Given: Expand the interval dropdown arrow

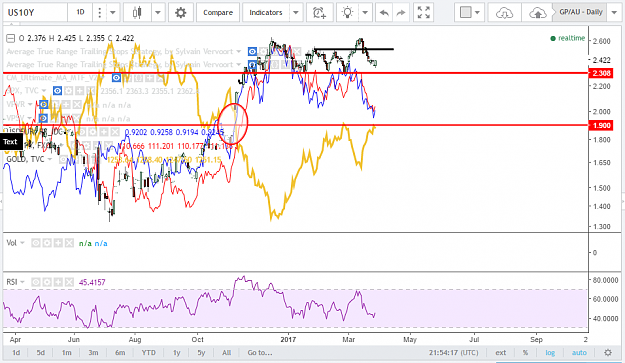Looking at the screenshot, I should point(113,12).
